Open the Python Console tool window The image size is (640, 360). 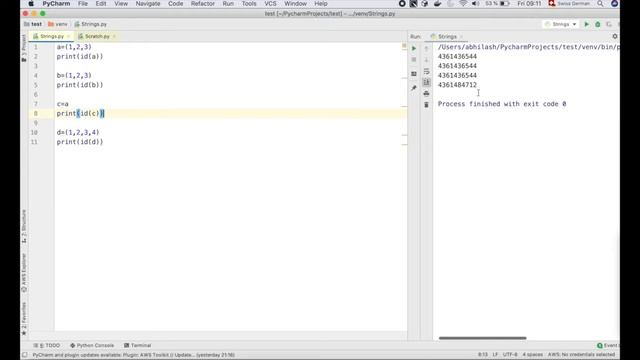(92, 345)
